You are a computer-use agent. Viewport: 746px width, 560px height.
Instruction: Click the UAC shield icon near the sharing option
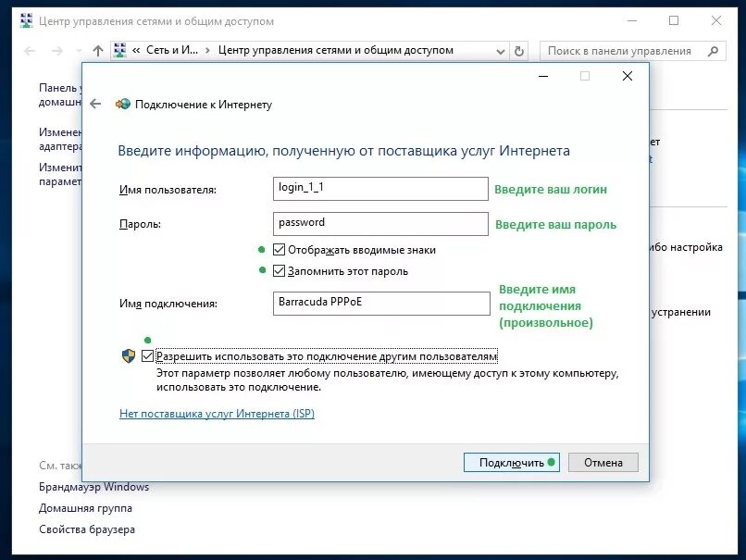pyautogui.click(x=129, y=355)
